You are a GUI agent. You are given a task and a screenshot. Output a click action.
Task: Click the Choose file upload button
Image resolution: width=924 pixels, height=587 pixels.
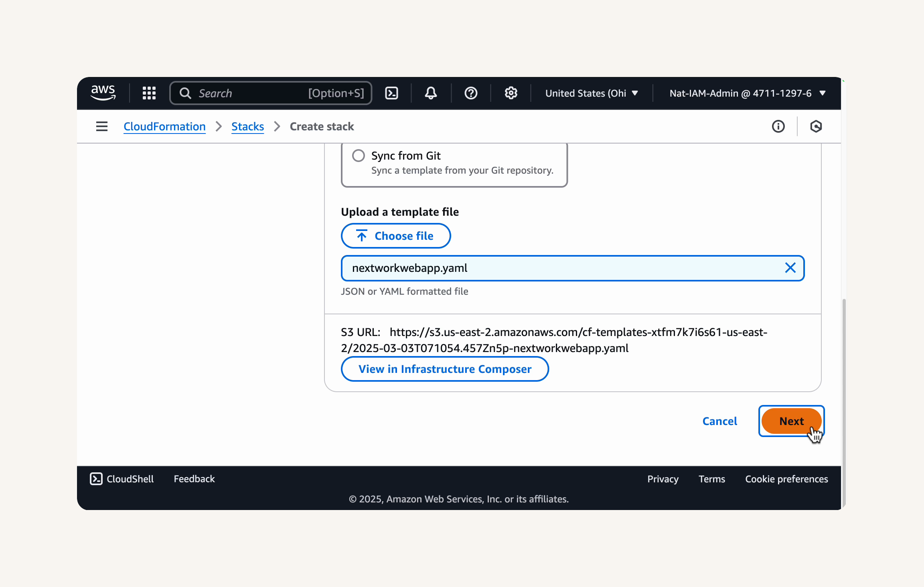click(x=396, y=236)
